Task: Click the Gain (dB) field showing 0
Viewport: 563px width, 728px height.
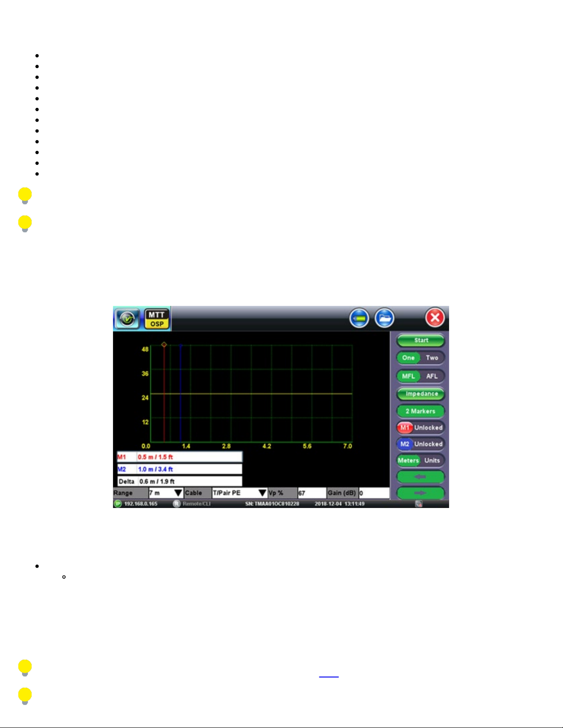Action: [374, 493]
